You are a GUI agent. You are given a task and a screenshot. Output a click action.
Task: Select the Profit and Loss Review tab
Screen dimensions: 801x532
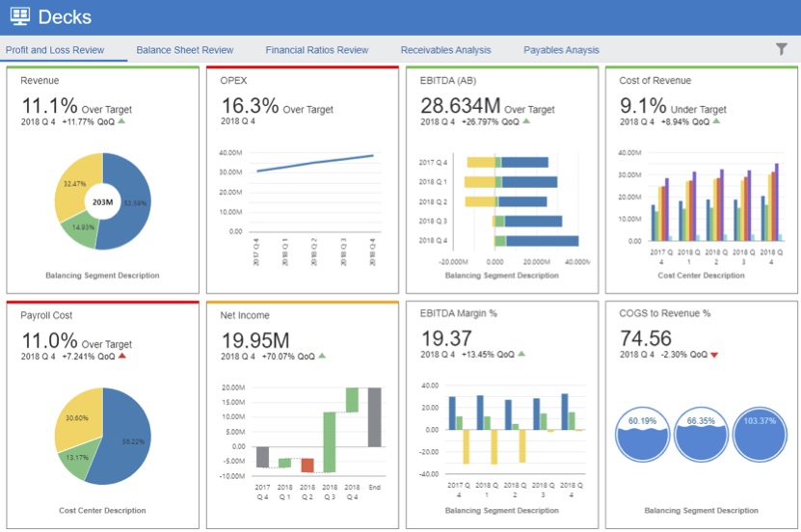tap(55, 50)
